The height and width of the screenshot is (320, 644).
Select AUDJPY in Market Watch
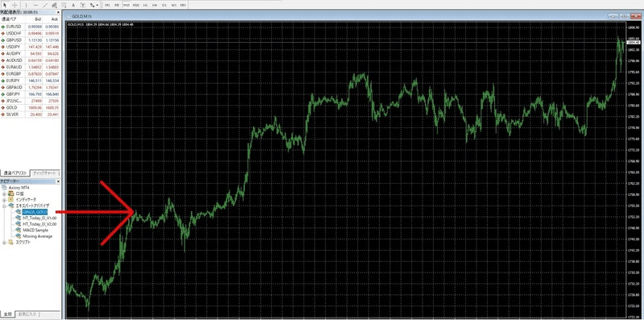[x=30, y=53]
